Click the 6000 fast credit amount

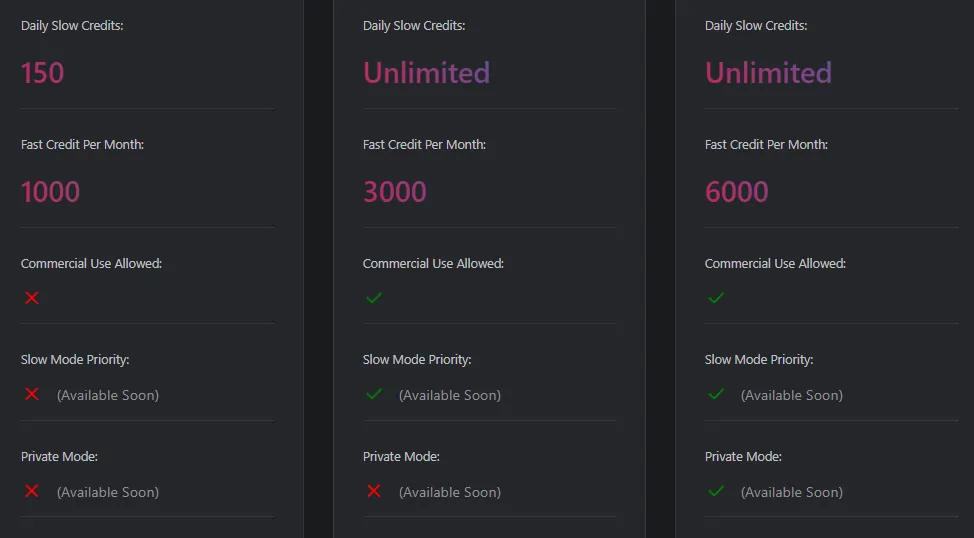coord(737,192)
